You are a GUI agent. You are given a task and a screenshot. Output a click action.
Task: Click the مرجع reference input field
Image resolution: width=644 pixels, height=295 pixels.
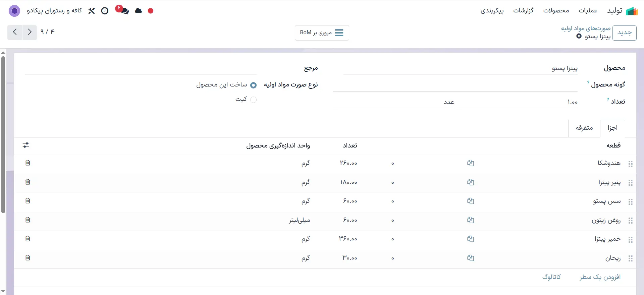pos(141,68)
